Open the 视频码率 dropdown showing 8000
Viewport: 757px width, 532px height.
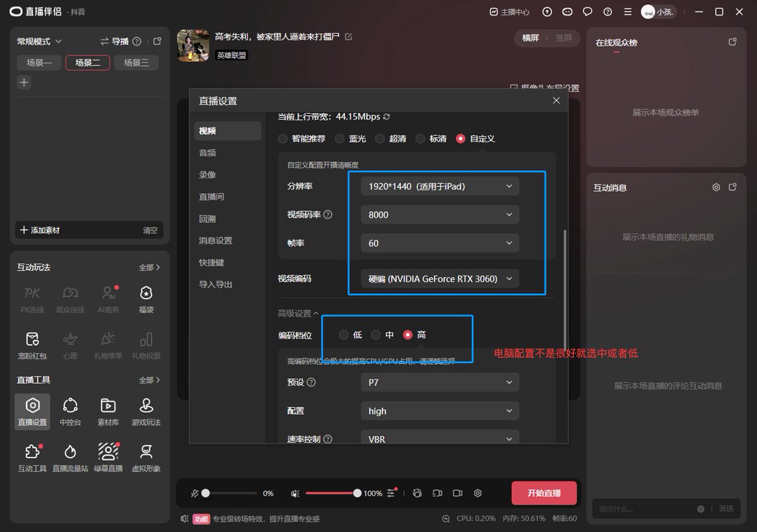click(440, 214)
